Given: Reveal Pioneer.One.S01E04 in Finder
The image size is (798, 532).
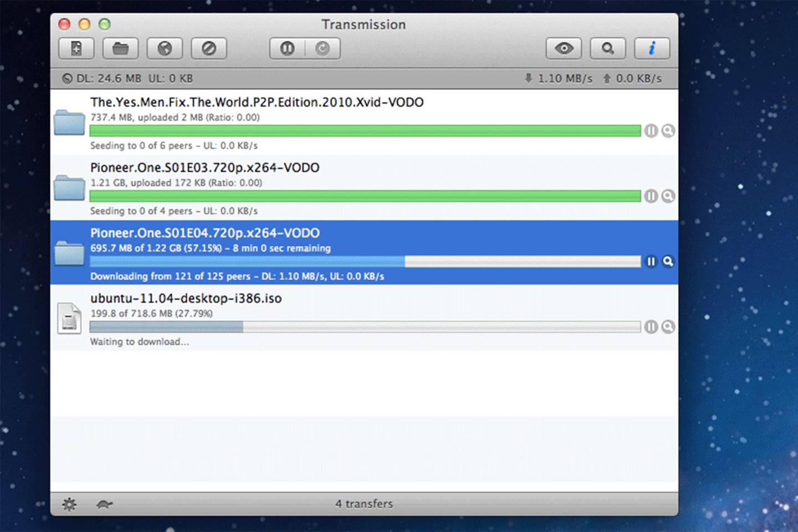Looking at the screenshot, I should pos(668,262).
